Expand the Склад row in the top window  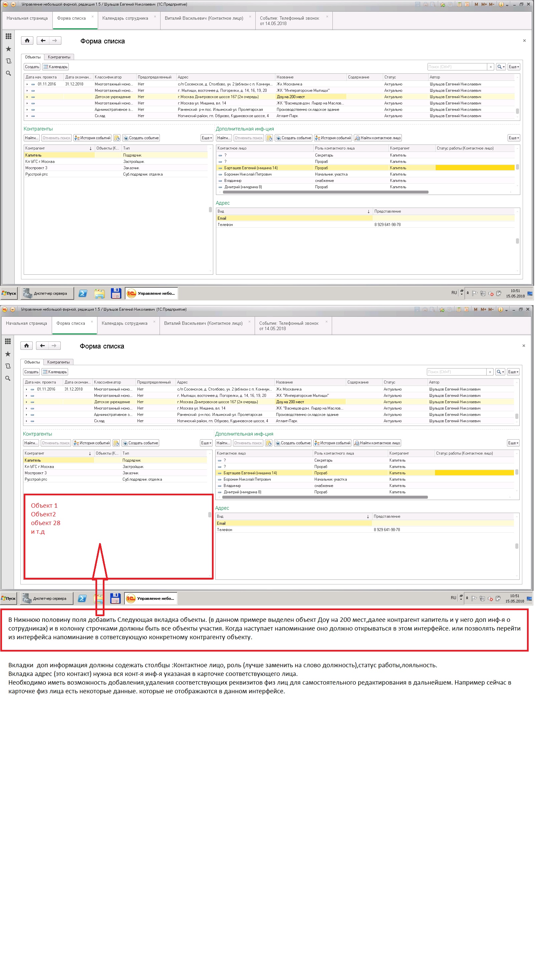coord(27,115)
